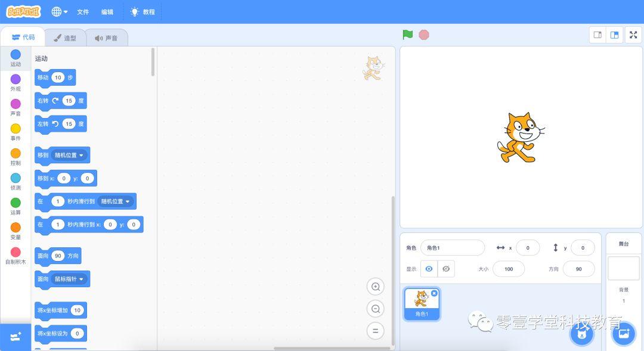Select the 变量 block category

pyautogui.click(x=16, y=231)
